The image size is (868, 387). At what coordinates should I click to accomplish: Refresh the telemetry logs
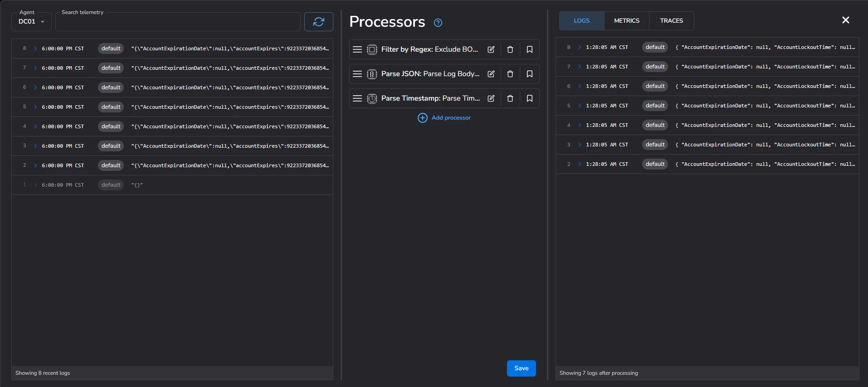point(318,22)
